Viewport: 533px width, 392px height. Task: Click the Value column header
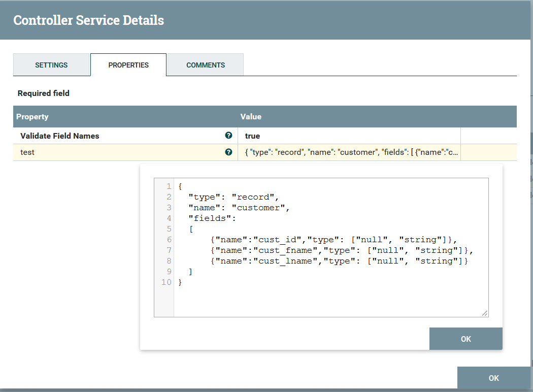pyautogui.click(x=251, y=117)
